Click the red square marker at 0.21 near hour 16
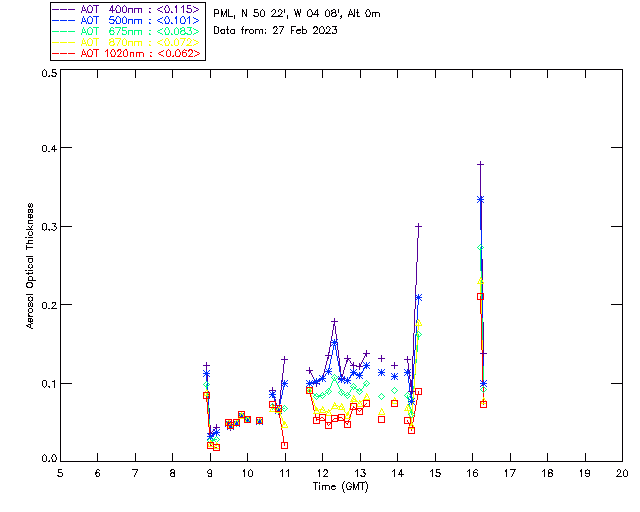640x512 pixels. (x=480, y=296)
